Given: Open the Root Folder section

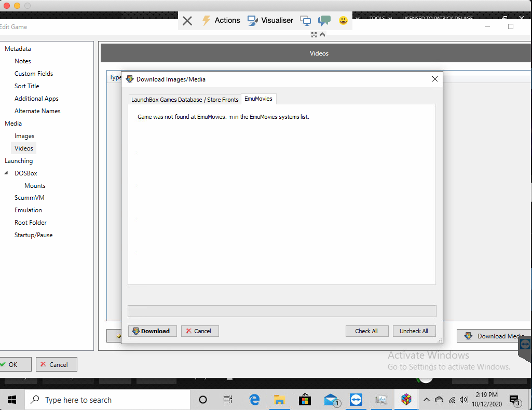Looking at the screenshot, I should pyautogui.click(x=31, y=223).
